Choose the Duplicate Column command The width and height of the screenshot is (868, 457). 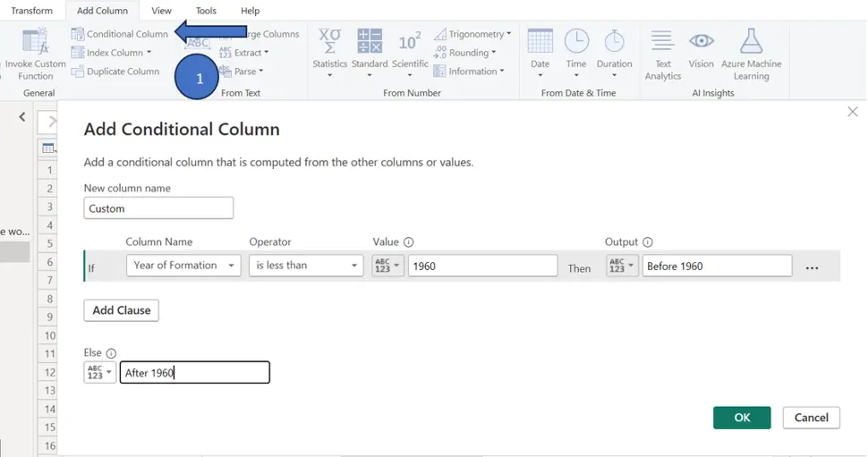point(115,72)
